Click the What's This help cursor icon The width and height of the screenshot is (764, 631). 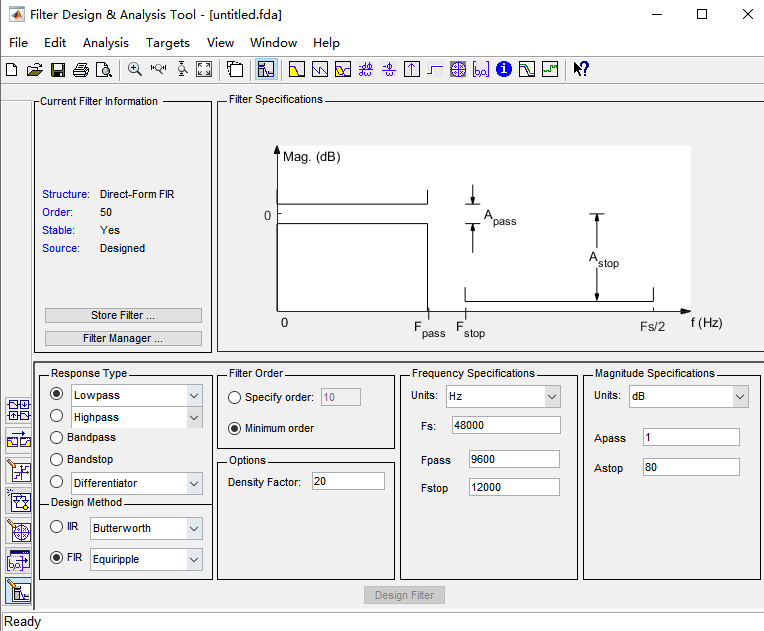(x=581, y=70)
